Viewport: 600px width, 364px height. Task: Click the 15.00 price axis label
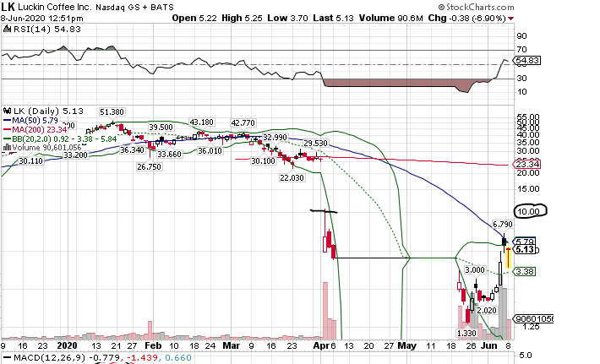[x=528, y=189]
